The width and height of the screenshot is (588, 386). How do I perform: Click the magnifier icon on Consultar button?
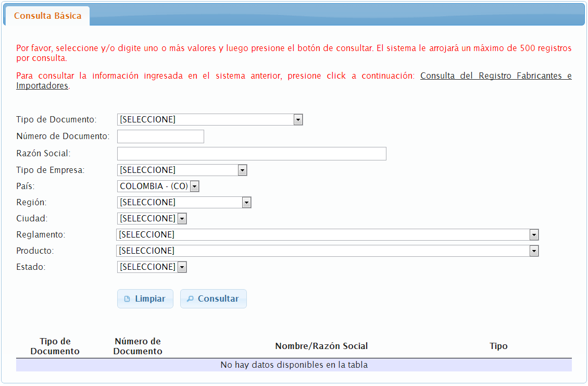coord(190,299)
